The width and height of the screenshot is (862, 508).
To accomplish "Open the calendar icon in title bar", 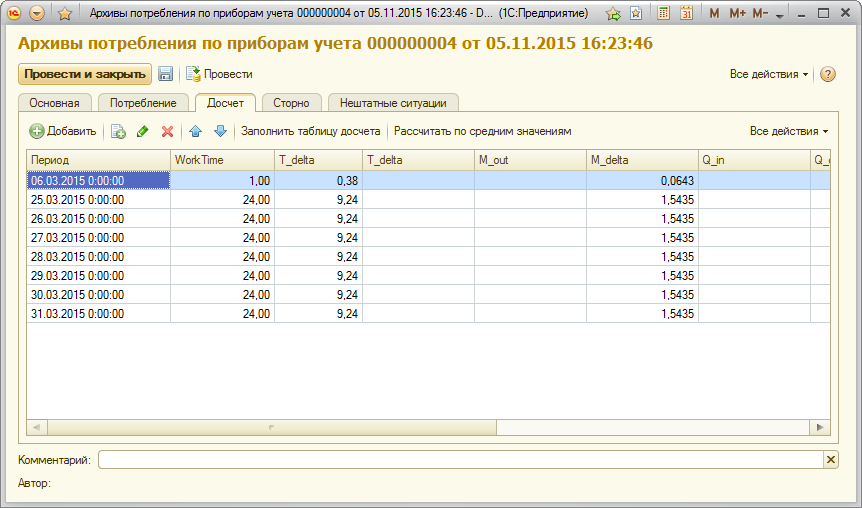I will click(x=686, y=13).
